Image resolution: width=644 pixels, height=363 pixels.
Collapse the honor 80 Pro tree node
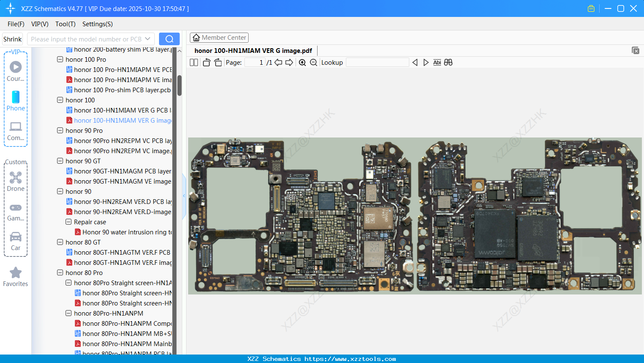click(x=60, y=273)
